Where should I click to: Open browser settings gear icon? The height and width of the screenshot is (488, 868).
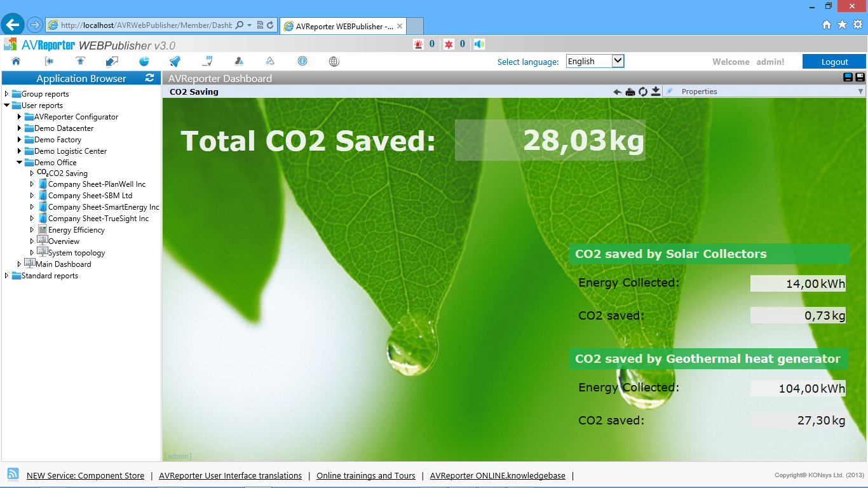coord(858,25)
